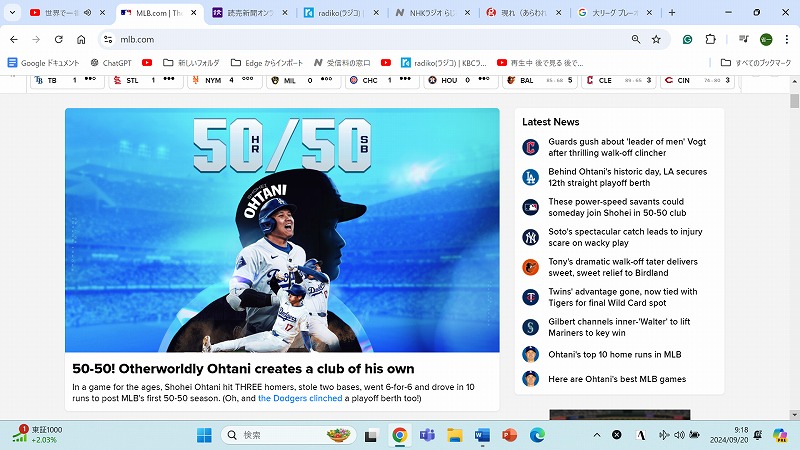Open PowerPoint from the taskbar

[x=509, y=435]
